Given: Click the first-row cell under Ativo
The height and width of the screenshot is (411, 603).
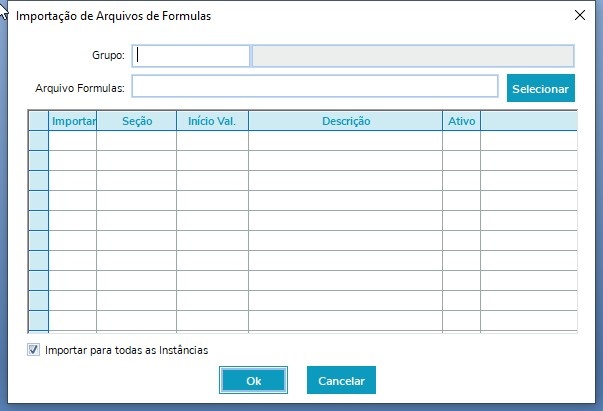Looking at the screenshot, I should point(461,141).
